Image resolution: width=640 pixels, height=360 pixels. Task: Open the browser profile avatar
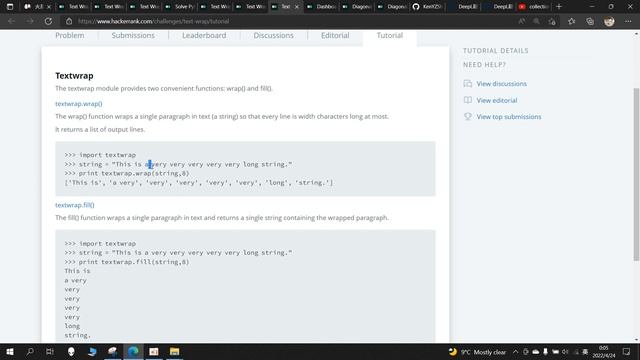609,21
